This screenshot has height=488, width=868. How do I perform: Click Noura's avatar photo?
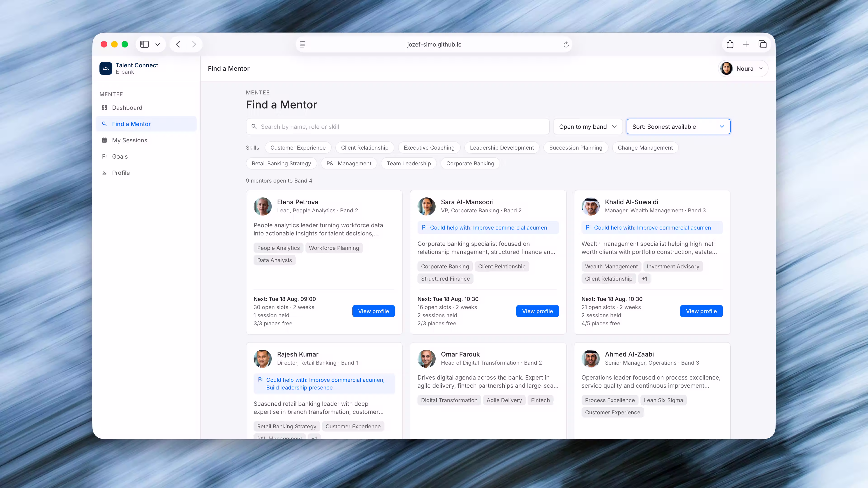[726, 68]
